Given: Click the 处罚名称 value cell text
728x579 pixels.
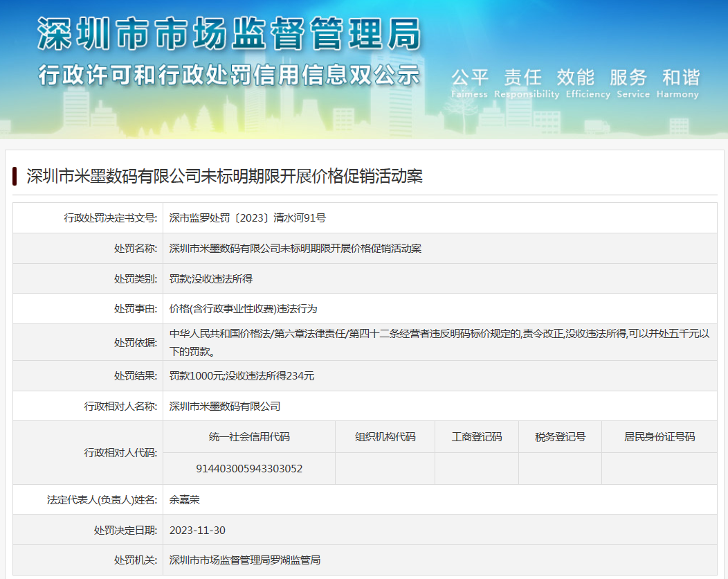Looking at the screenshot, I should click(x=295, y=249).
